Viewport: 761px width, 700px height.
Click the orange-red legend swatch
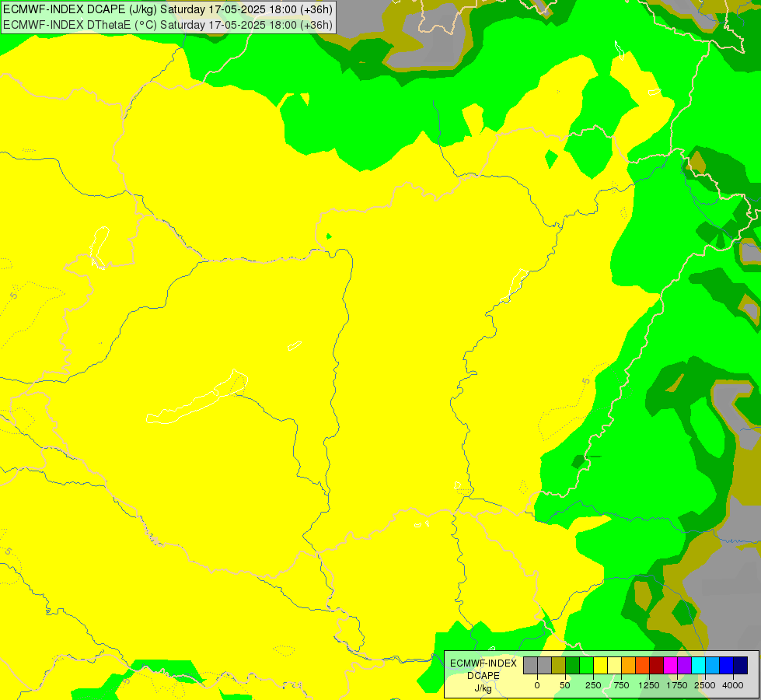click(x=643, y=665)
